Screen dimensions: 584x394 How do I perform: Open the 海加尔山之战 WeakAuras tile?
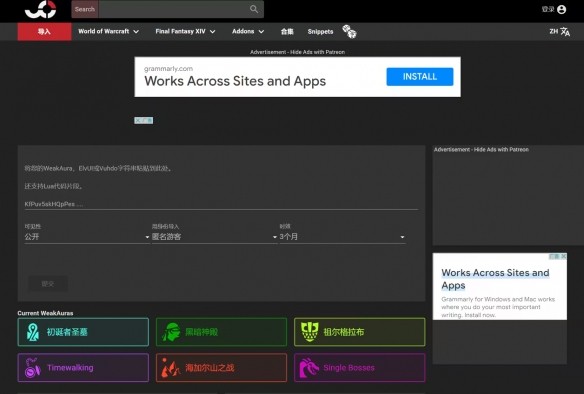click(x=221, y=368)
